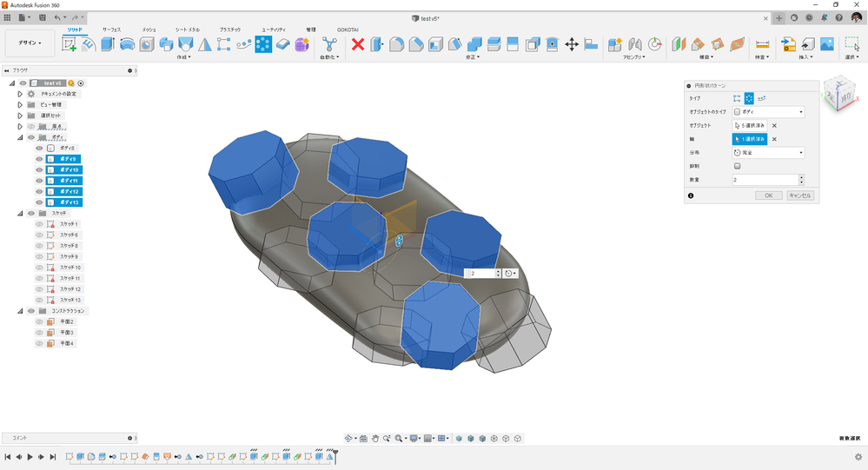This screenshot has width=868, height=470.
Task: Toggle visibility of 平面4
Action: [39, 343]
